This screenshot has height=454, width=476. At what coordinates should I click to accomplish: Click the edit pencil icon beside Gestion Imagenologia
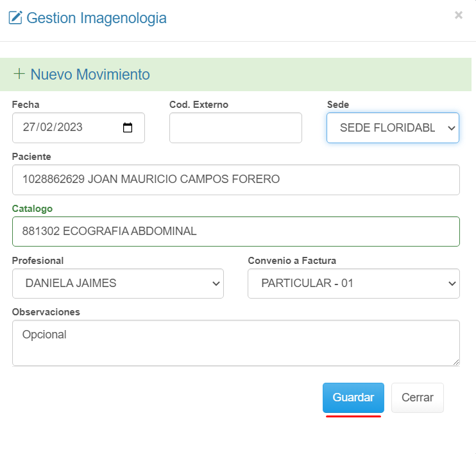(x=15, y=18)
